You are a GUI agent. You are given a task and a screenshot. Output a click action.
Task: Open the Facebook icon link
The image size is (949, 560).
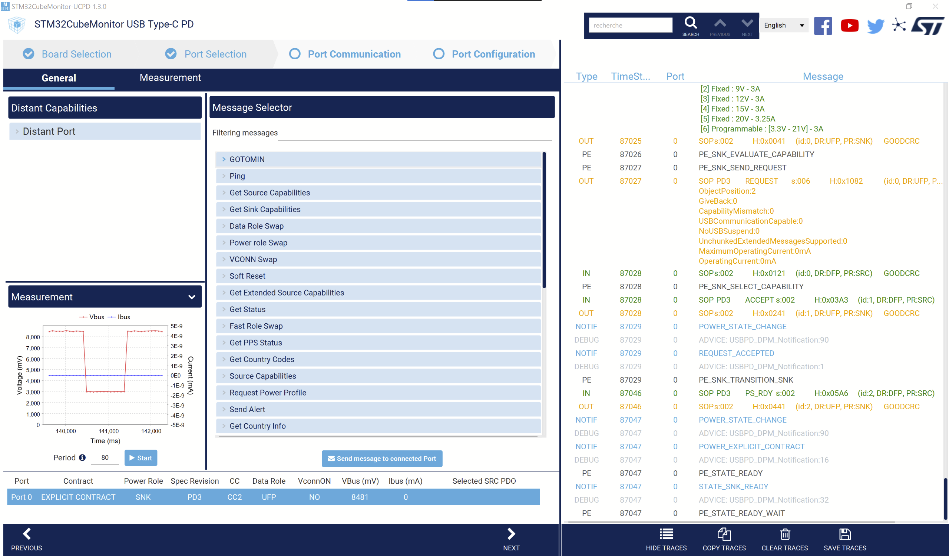(823, 26)
